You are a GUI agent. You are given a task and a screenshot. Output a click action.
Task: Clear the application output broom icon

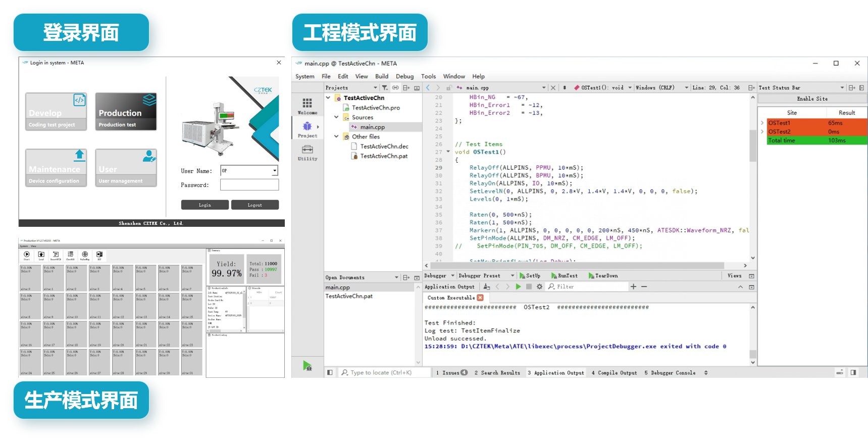[486, 286]
